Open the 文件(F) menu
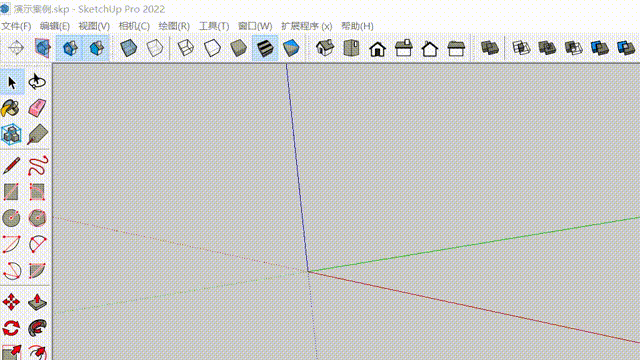The height and width of the screenshot is (360, 640). (x=16, y=26)
